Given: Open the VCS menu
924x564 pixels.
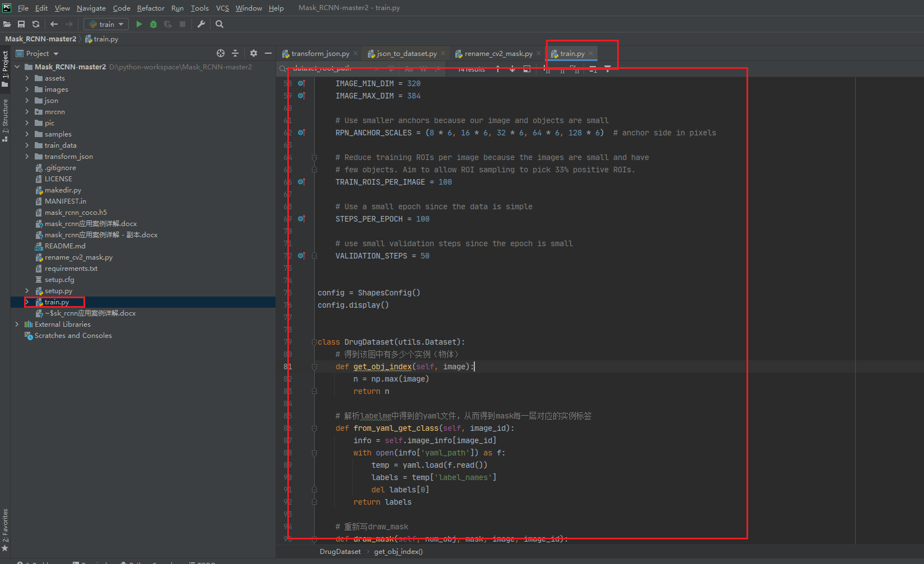Looking at the screenshot, I should (x=222, y=8).
